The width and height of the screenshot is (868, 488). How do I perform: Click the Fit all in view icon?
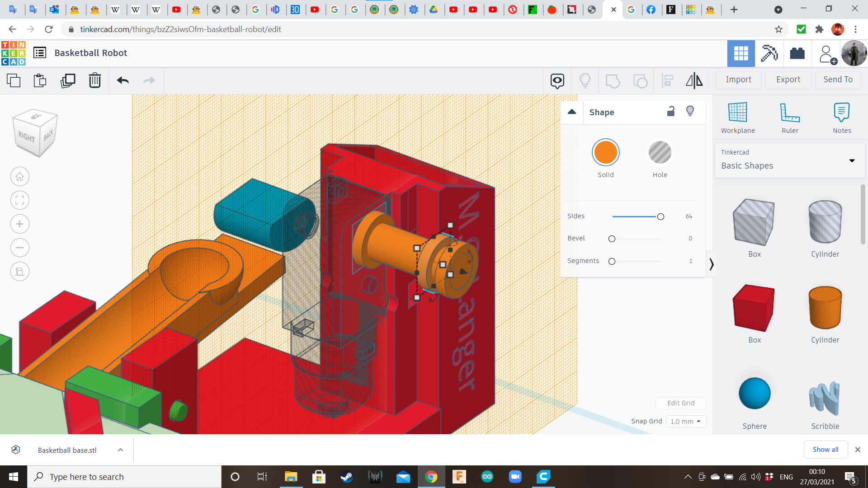coord(20,200)
